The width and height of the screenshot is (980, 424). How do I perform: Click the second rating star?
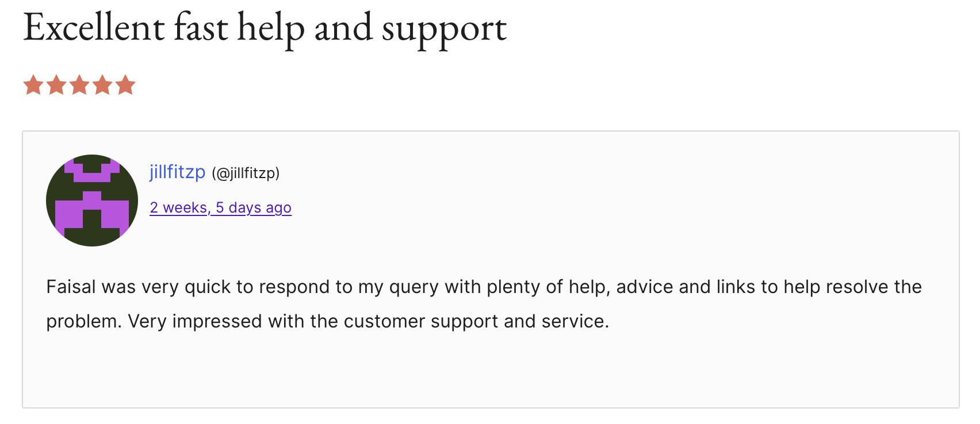click(56, 85)
